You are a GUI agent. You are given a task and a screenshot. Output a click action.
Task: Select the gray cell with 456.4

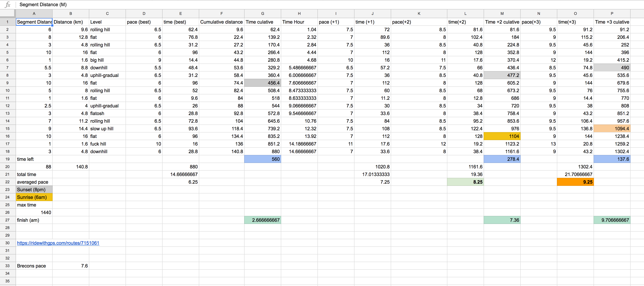(x=262, y=83)
